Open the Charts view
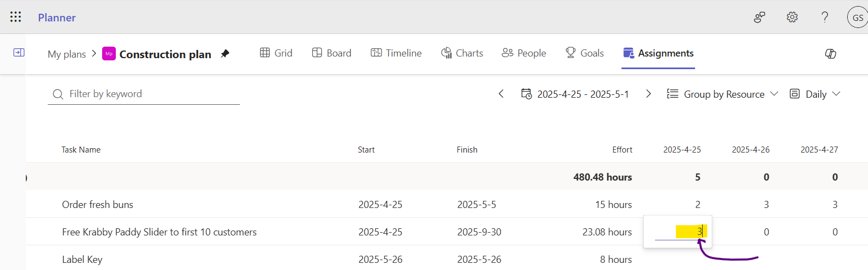Image resolution: width=868 pixels, height=270 pixels. (x=462, y=53)
